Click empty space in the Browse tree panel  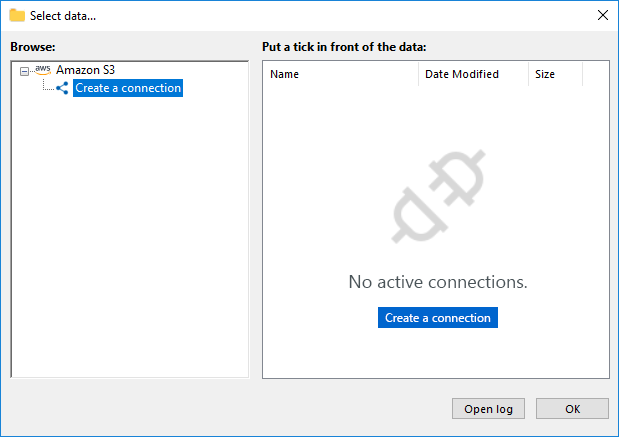click(x=130, y=250)
